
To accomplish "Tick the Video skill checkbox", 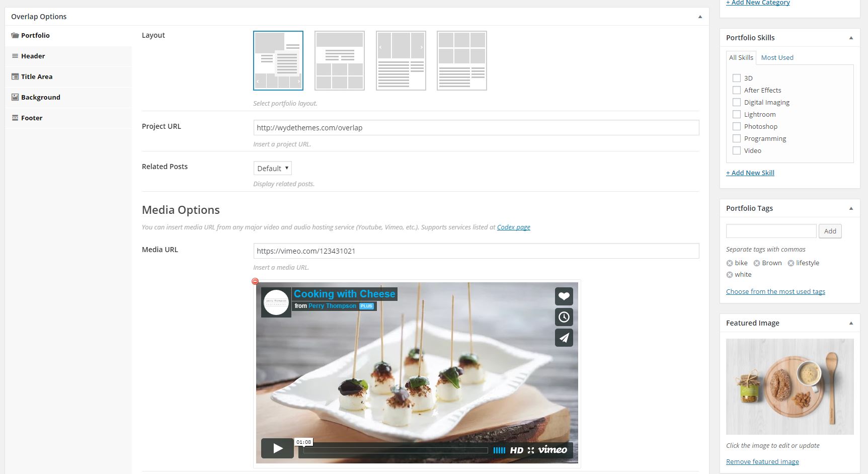I will [x=737, y=150].
